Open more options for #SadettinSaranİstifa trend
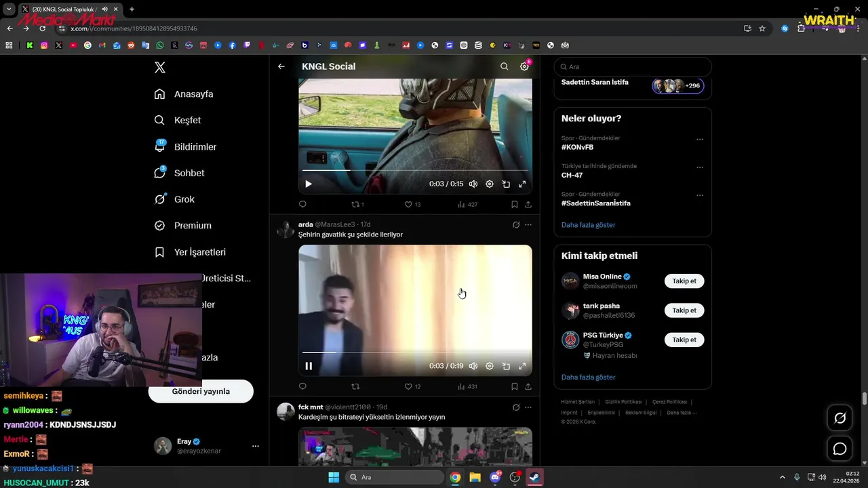This screenshot has width=868, height=488. pyautogui.click(x=700, y=195)
